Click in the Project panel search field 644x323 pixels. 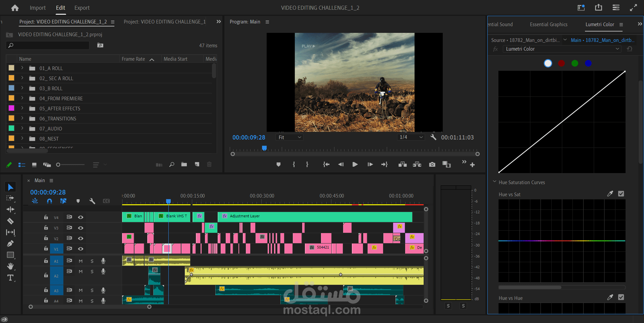[x=48, y=45]
